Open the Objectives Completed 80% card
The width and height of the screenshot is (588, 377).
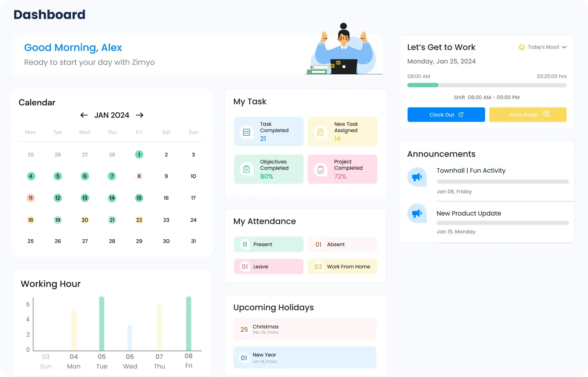269,169
